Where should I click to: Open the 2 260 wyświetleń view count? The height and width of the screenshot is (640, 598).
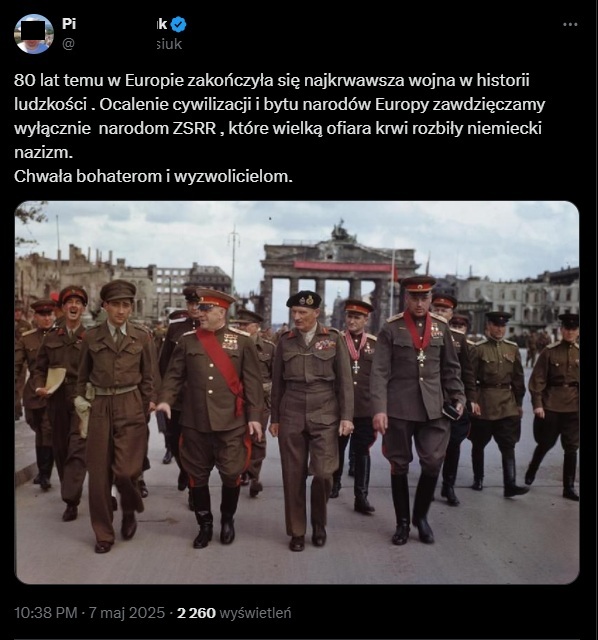(x=234, y=613)
